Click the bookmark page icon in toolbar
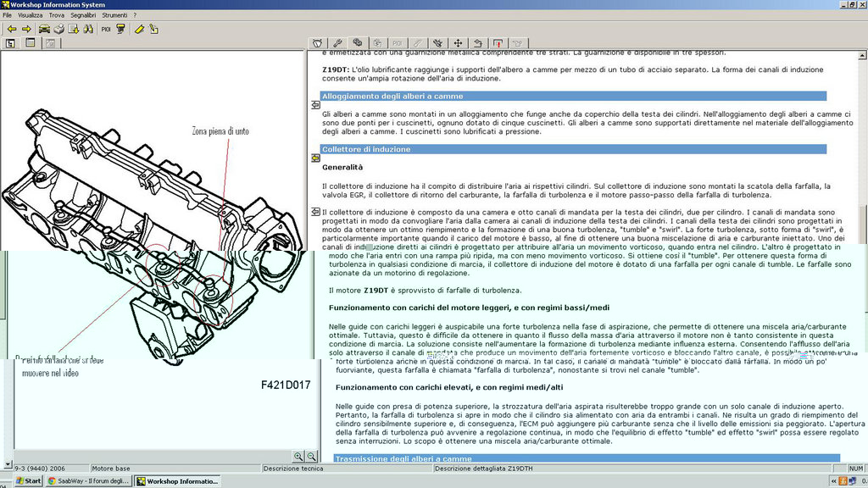 [x=73, y=29]
